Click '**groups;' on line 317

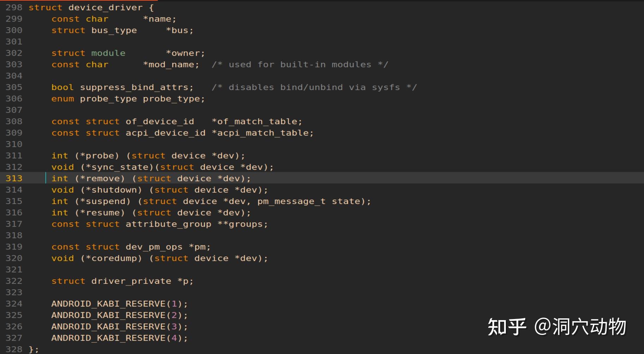click(243, 224)
